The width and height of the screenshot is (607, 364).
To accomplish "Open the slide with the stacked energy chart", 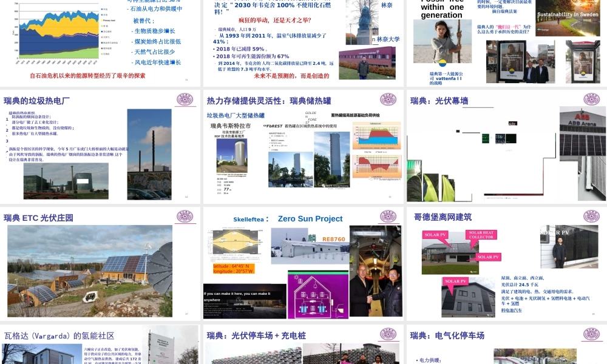I will pyautogui.click(x=100, y=43).
